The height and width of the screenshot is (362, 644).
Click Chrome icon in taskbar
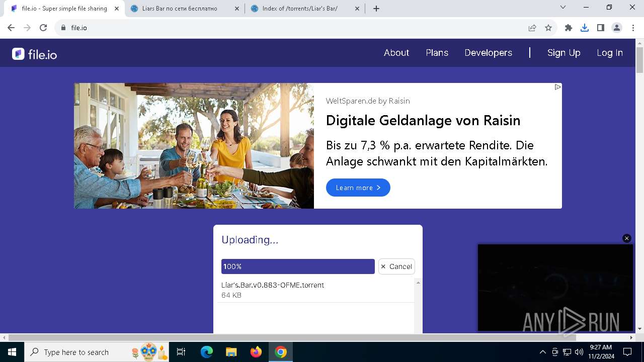(281, 352)
